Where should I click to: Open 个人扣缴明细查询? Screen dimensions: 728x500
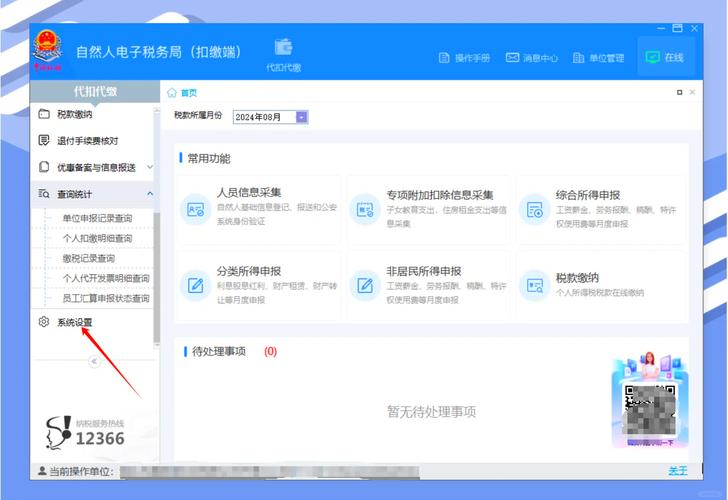coord(98,238)
